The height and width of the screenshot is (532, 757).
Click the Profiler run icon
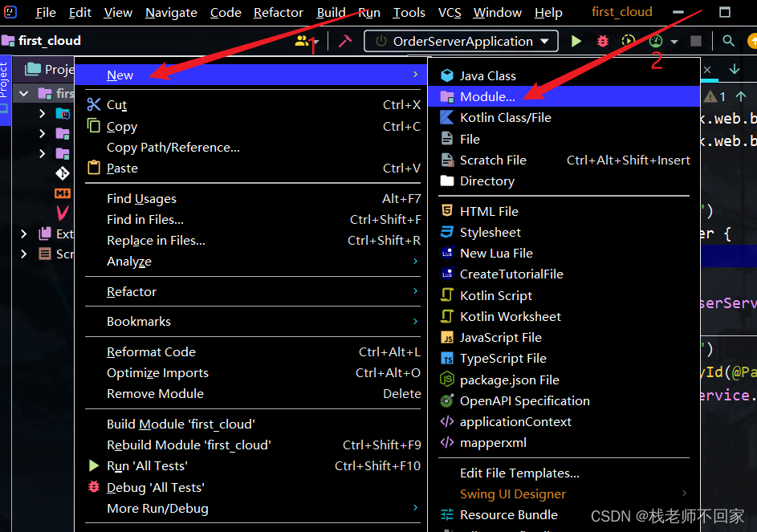click(656, 41)
